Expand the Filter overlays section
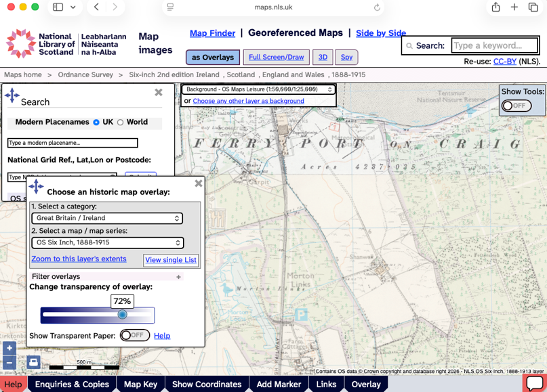 [178, 277]
